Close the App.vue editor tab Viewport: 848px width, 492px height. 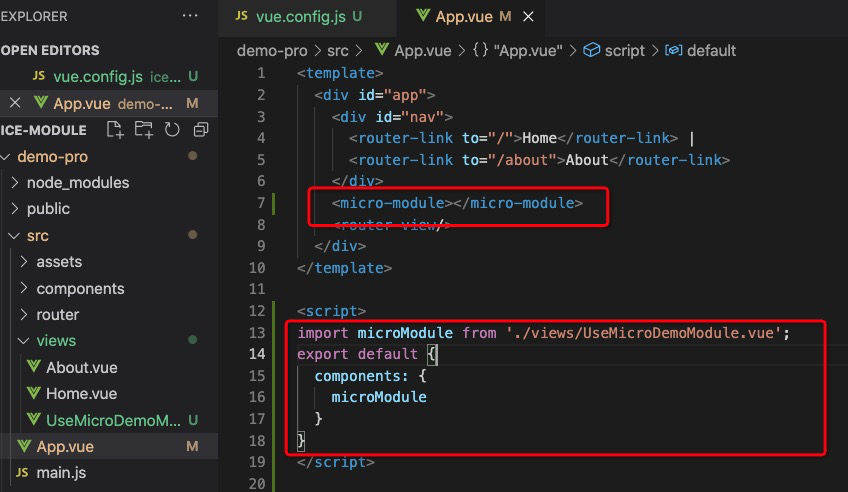coord(528,17)
